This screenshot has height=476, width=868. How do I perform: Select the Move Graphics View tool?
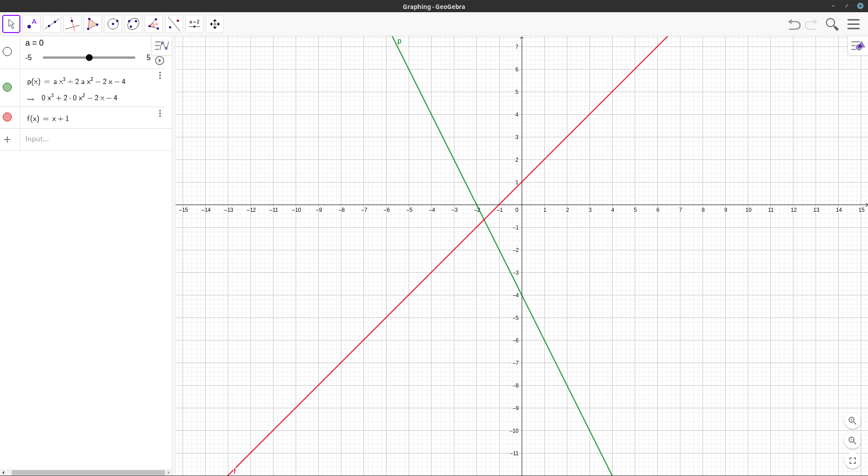pyautogui.click(x=215, y=24)
